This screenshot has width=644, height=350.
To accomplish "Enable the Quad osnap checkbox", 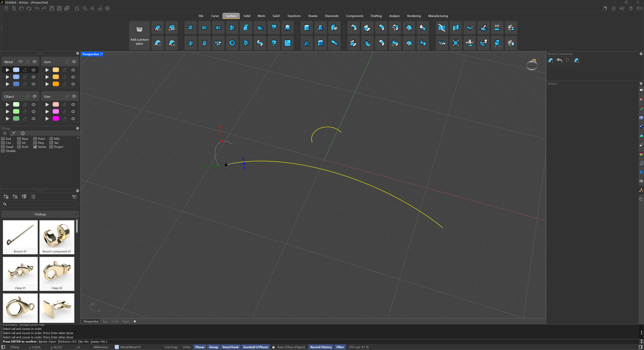I will click(3, 147).
